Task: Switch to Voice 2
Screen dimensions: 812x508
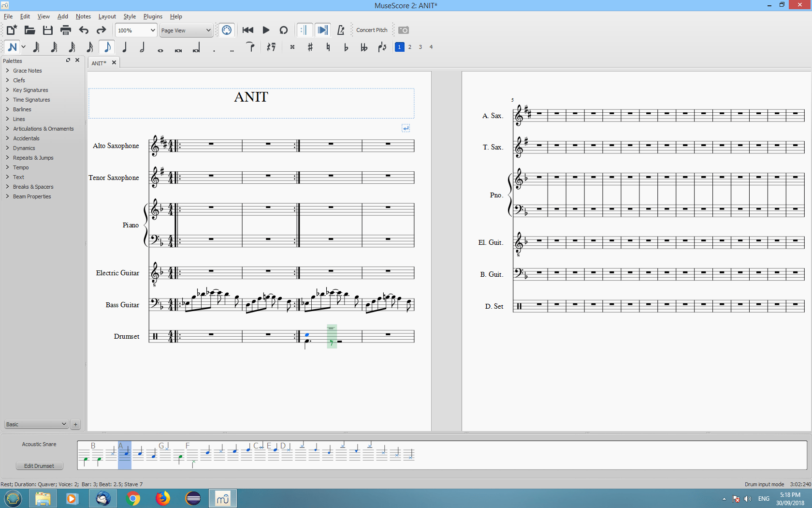Action: [x=409, y=47]
